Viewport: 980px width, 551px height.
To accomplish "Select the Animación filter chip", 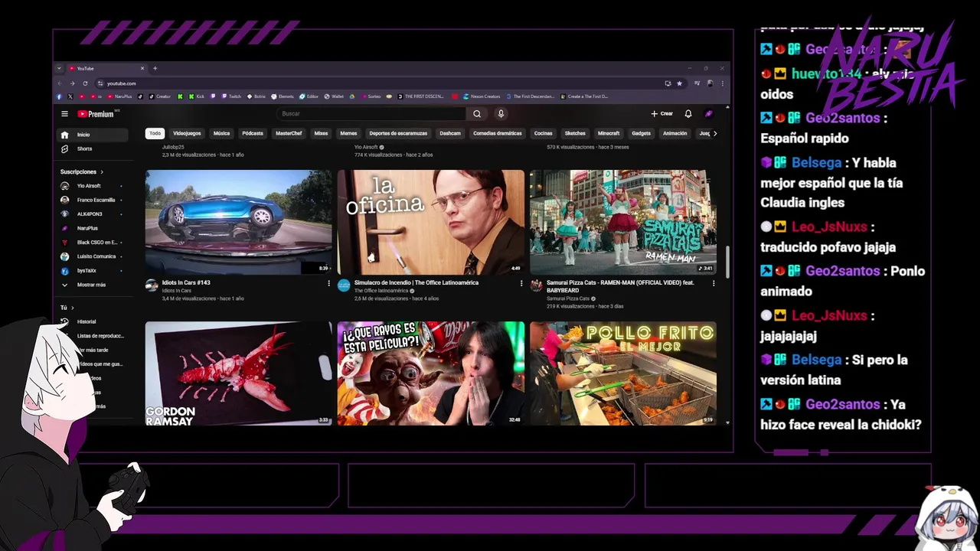I will (x=675, y=133).
